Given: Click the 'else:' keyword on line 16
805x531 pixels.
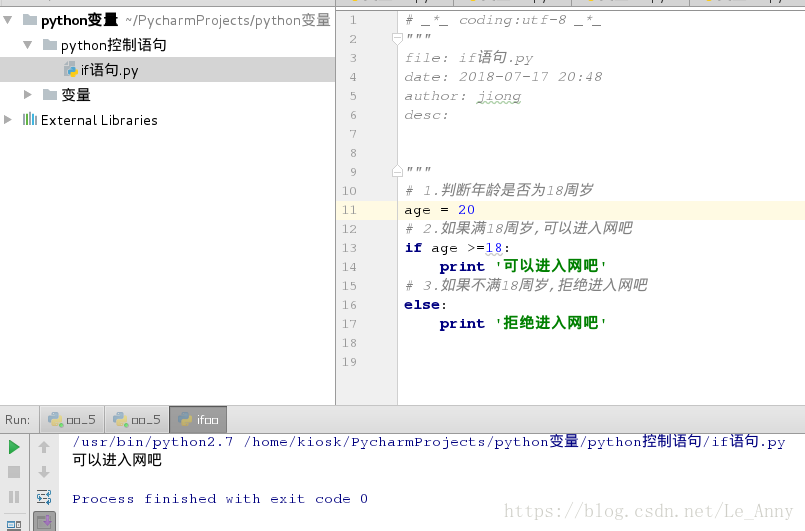Looking at the screenshot, I should [425, 305].
